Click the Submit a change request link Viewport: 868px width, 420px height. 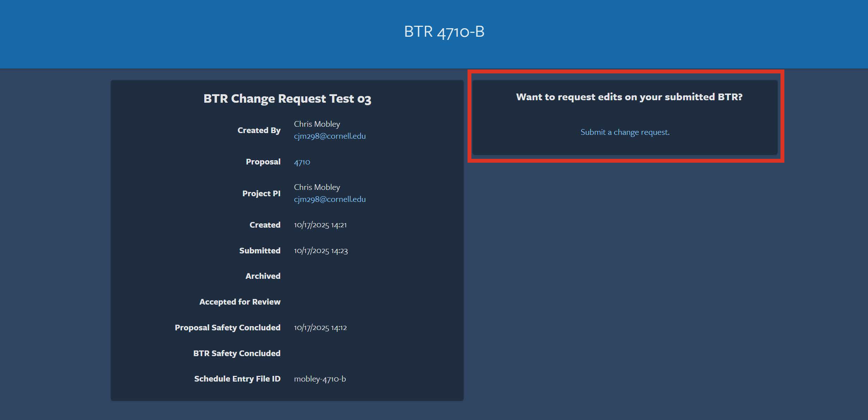pos(625,132)
